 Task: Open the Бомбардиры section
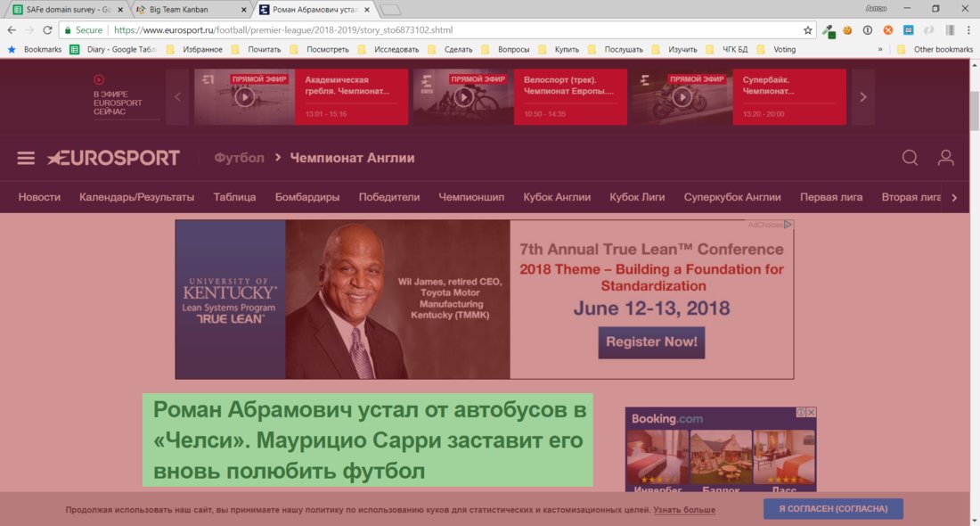click(x=307, y=197)
